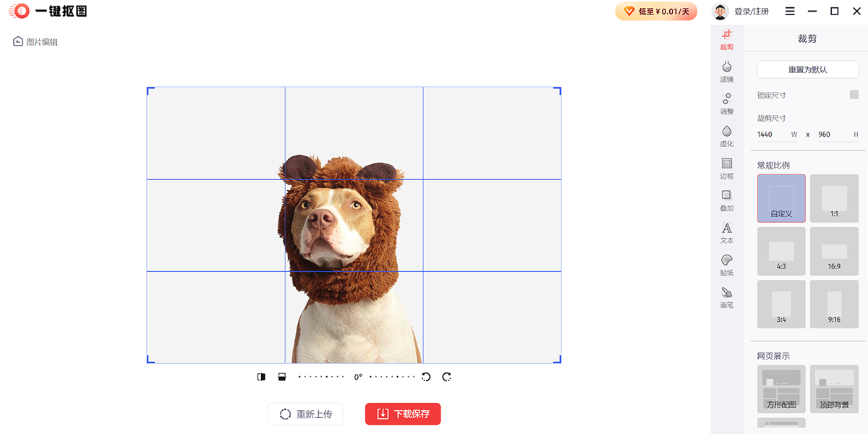Open the 贴纸 (sticker) tool
868x434 pixels.
point(726,265)
